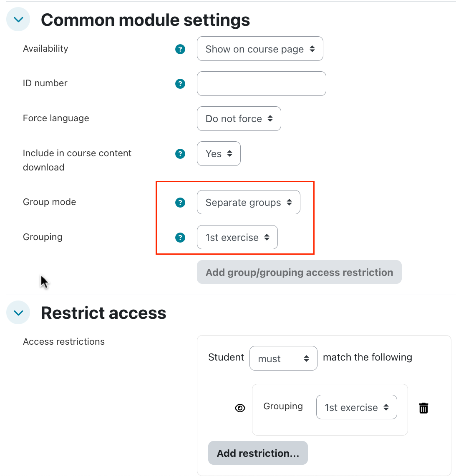Show help for Include in course content download

point(180,154)
